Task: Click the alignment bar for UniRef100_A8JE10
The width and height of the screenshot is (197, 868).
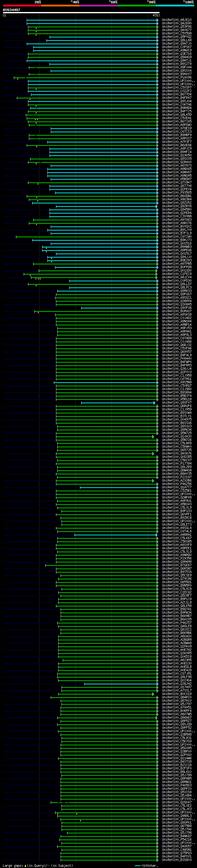Action: (93, 20)
